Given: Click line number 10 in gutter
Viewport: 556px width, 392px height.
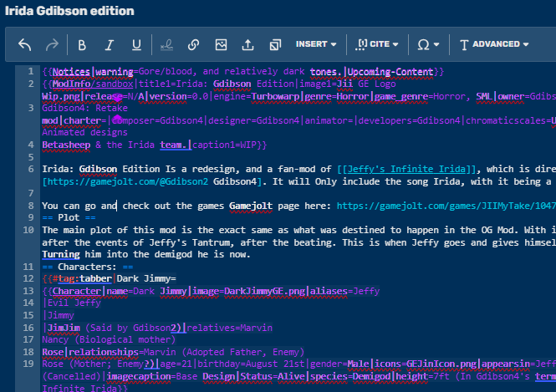Looking at the screenshot, I should tap(28, 230).
